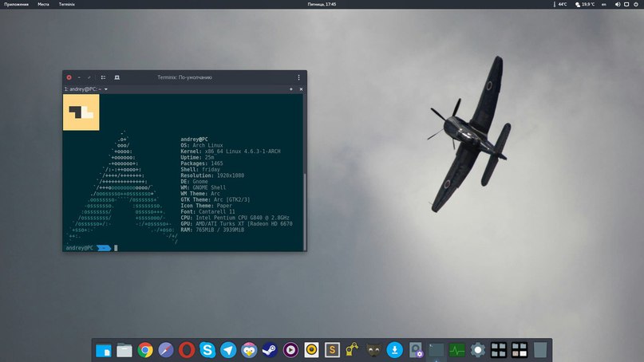Click the 'WM: GNOME Shell' line
Viewport: 644px width, 362px height.
pos(203,187)
